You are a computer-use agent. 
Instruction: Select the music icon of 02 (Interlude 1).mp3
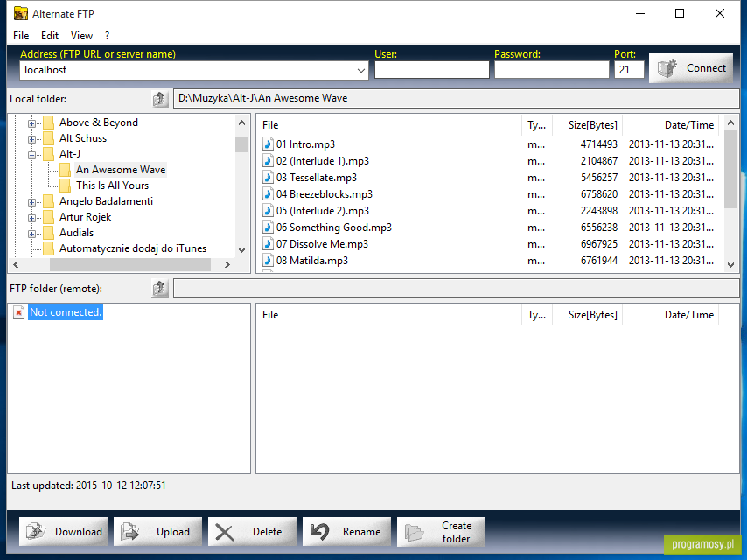pyautogui.click(x=268, y=161)
